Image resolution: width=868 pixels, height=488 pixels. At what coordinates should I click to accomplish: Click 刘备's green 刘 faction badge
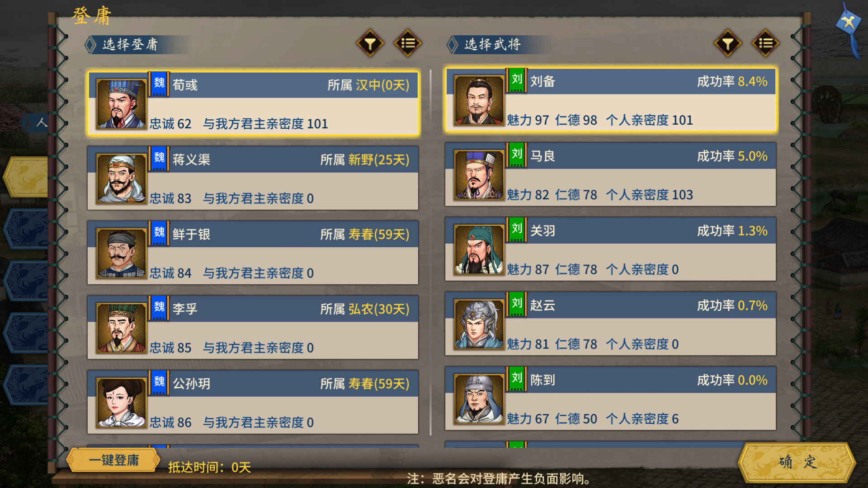[516, 80]
